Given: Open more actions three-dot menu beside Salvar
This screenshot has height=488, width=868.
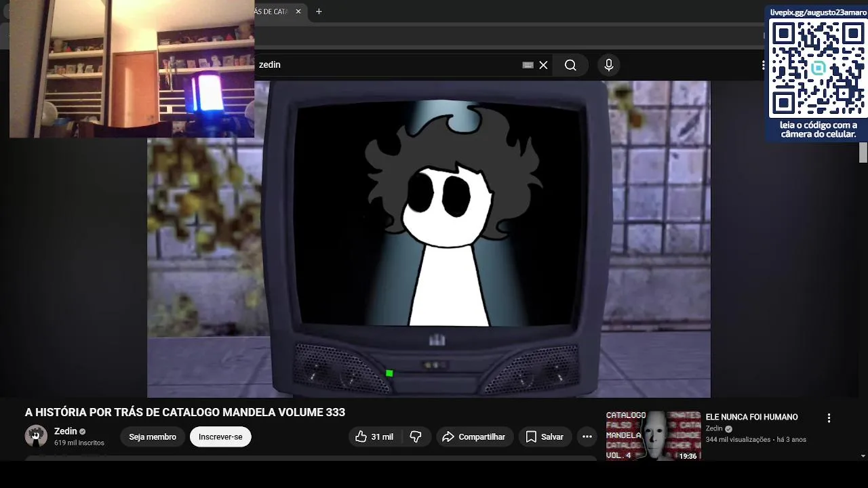Looking at the screenshot, I should click(x=587, y=437).
